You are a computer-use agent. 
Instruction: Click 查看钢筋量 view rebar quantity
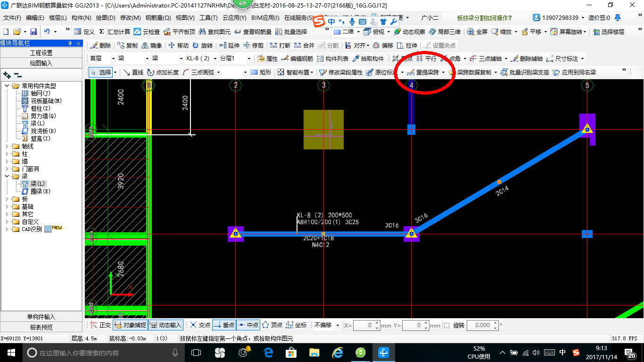[253, 32]
